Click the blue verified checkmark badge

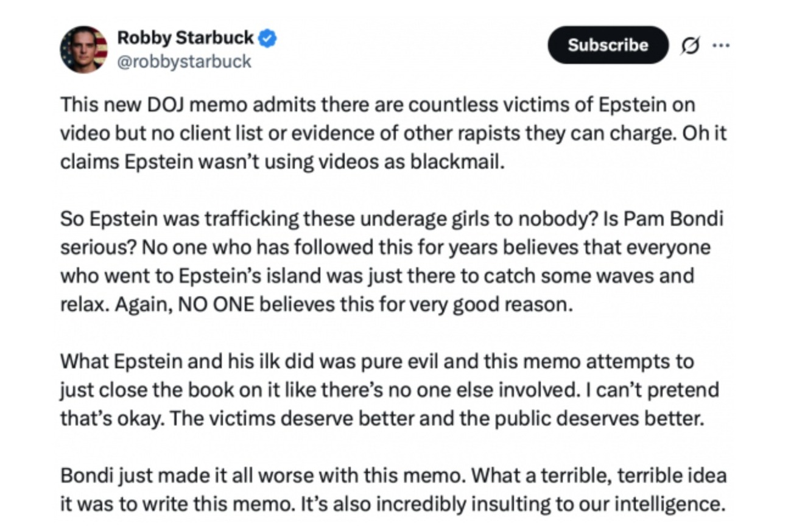[x=267, y=38]
